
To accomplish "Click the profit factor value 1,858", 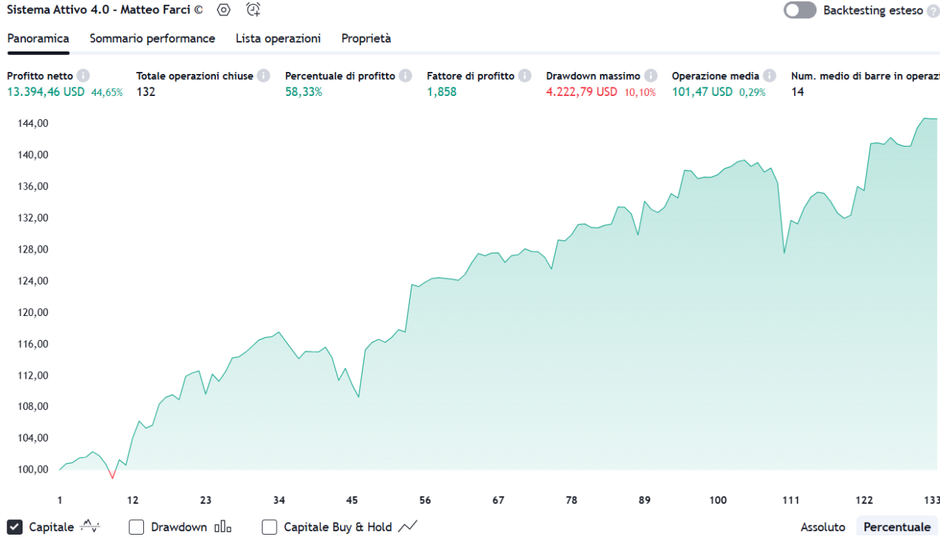I will [442, 92].
